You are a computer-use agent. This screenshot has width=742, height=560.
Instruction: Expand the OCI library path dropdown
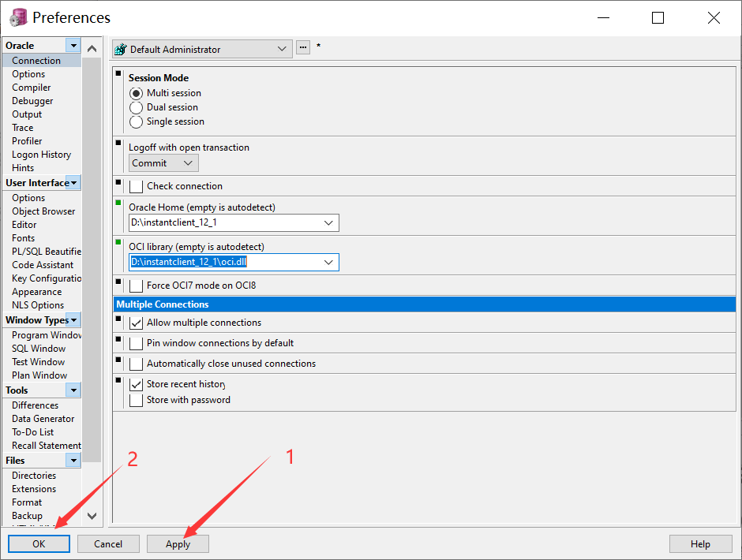pyautogui.click(x=328, y=262)
